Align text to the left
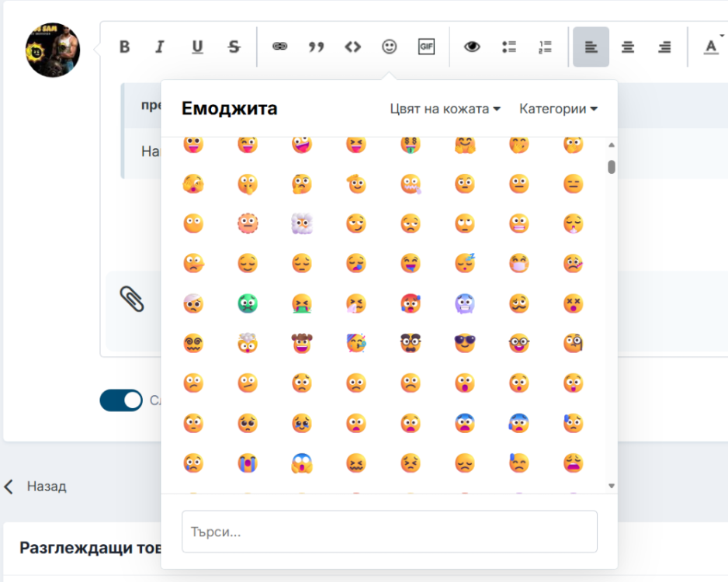Screen dimensions: 728x582 (591, 47)
